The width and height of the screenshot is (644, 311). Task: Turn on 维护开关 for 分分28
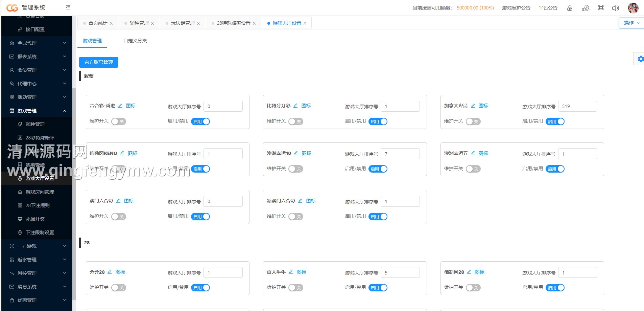point(118,288)
